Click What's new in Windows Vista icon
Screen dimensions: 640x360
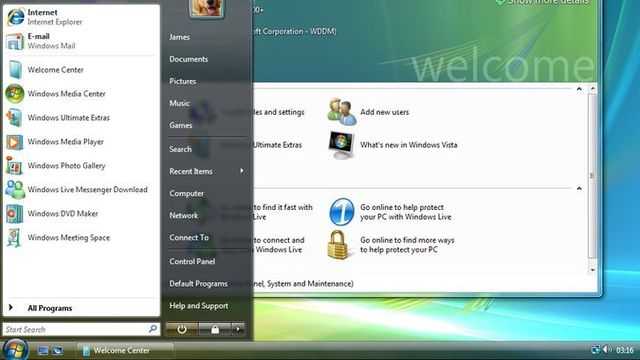coord(341,145)
